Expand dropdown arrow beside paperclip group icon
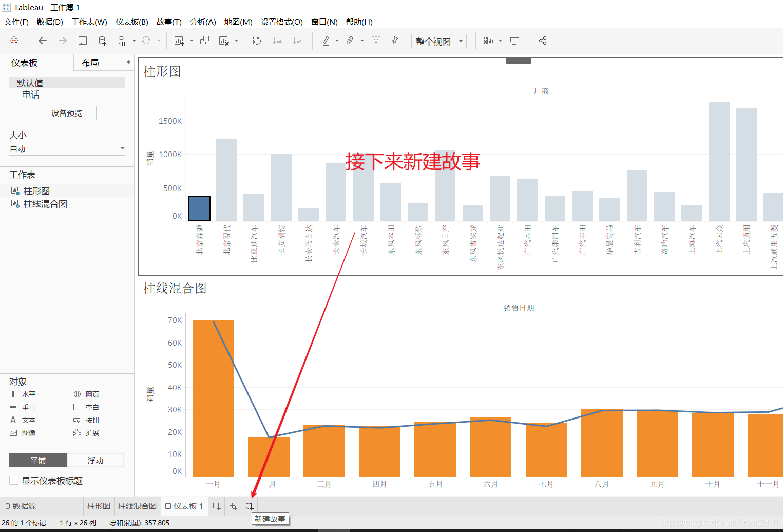This screenshot has height=532, width=783. [x=362, y=41]
